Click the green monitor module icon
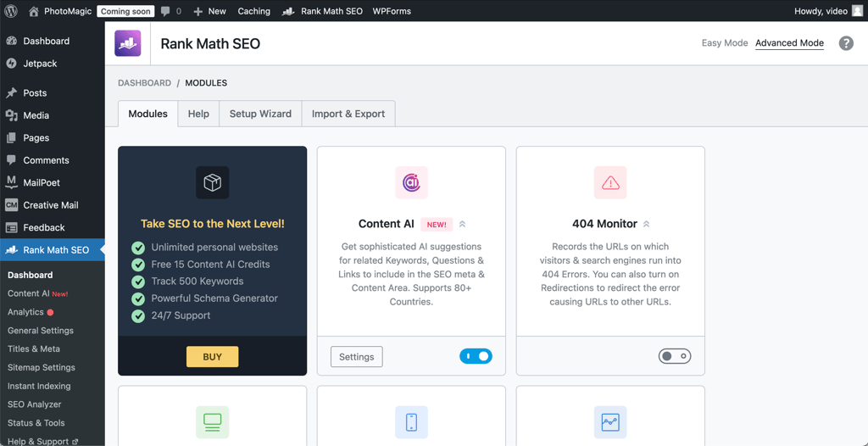868x446 pixels. coord(213,422)
